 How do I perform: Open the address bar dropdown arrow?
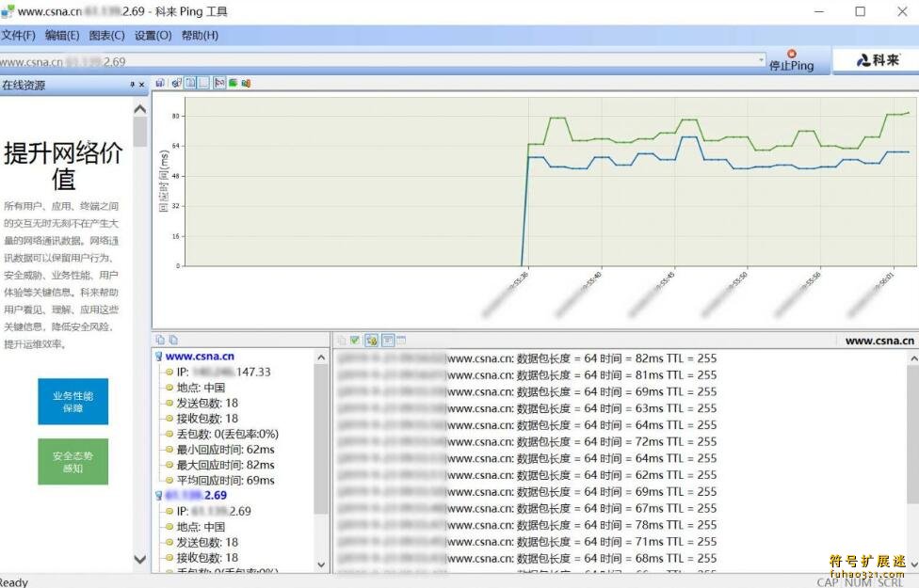point(761,59)
